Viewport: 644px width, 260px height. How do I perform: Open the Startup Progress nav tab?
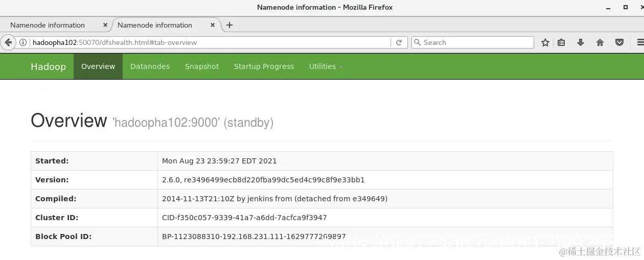click(x=264, y=66)
